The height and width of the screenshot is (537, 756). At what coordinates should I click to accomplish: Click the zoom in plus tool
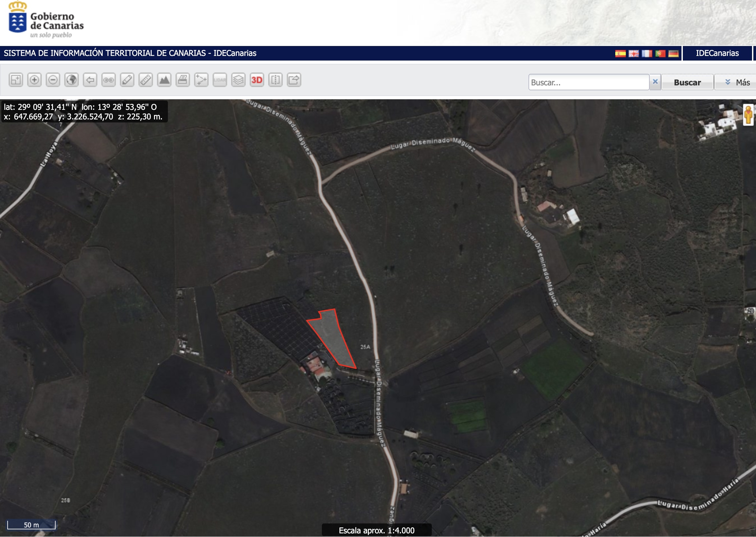[34, 80]
